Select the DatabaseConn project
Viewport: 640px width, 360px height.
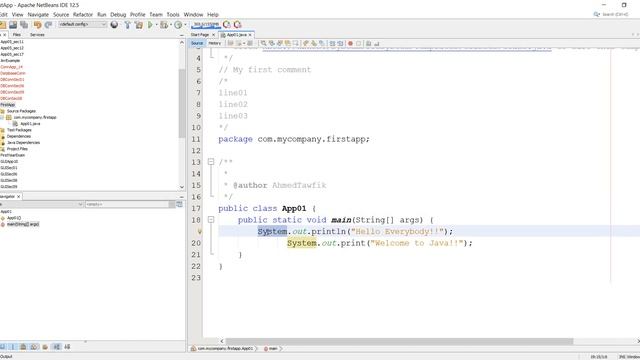(13, 73)
